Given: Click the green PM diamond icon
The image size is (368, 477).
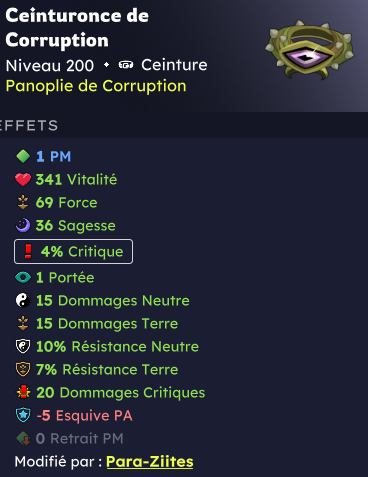Looking at the screenshot, I should click(23, 156).
